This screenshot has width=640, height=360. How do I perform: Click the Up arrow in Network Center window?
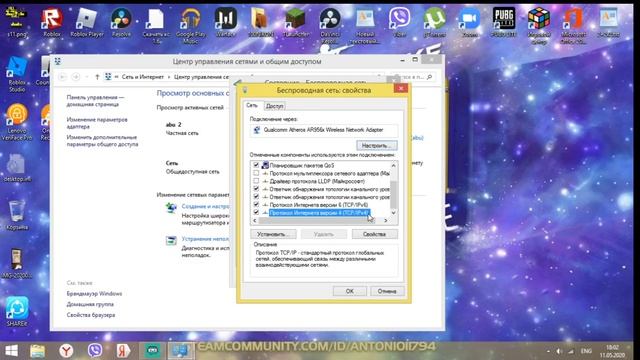(x=97, y=77)
